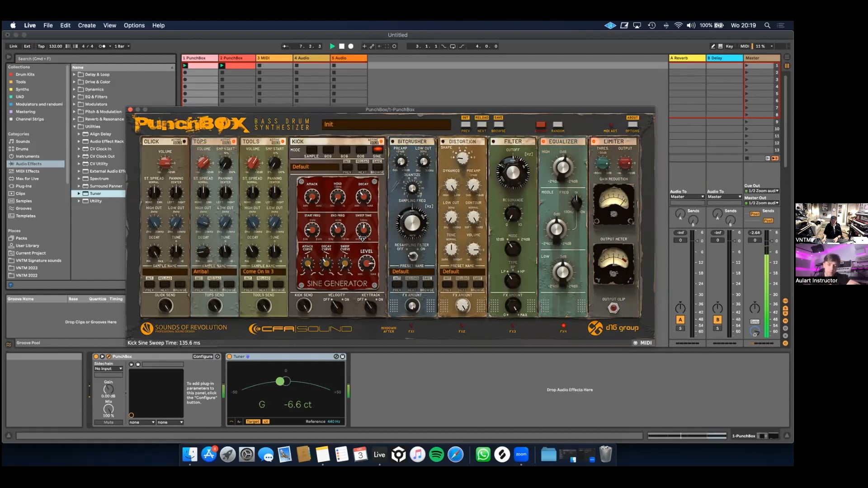Open PunchBox plug-in wrench icon
This screenshot has height=488, width=868.
[x=108, y=357]
